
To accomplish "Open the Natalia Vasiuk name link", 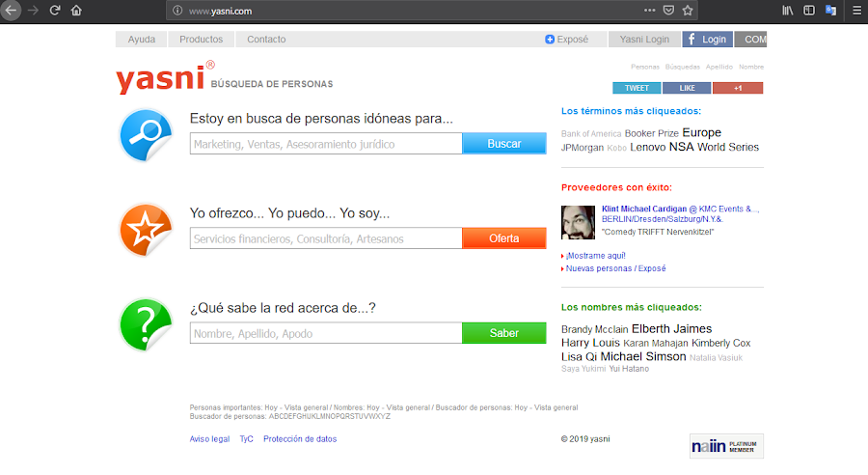I will 716,358.
